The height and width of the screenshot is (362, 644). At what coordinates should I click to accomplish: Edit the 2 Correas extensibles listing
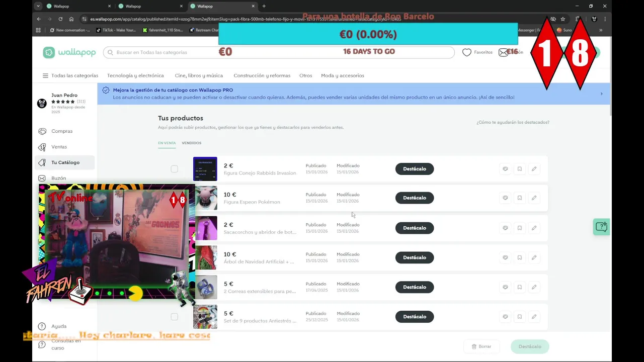[x=534, y=287]
